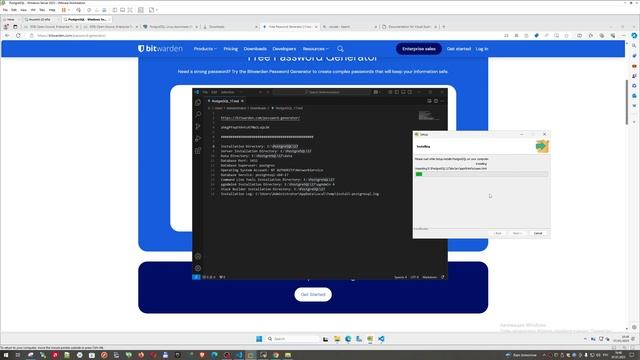This screenshot has width=640, height=360.
Task: Open the Search view in VS Code sidebar
Action: click(198, 114)
